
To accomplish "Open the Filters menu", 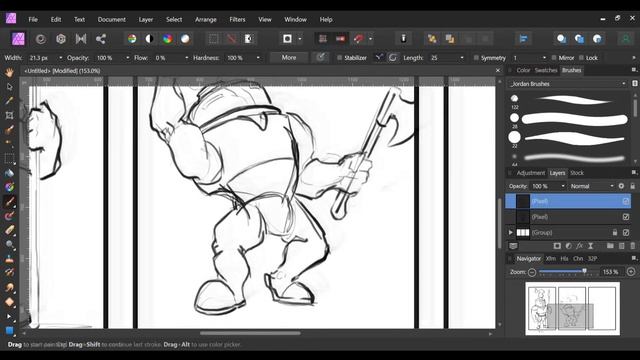I will [x=237, y=20].
